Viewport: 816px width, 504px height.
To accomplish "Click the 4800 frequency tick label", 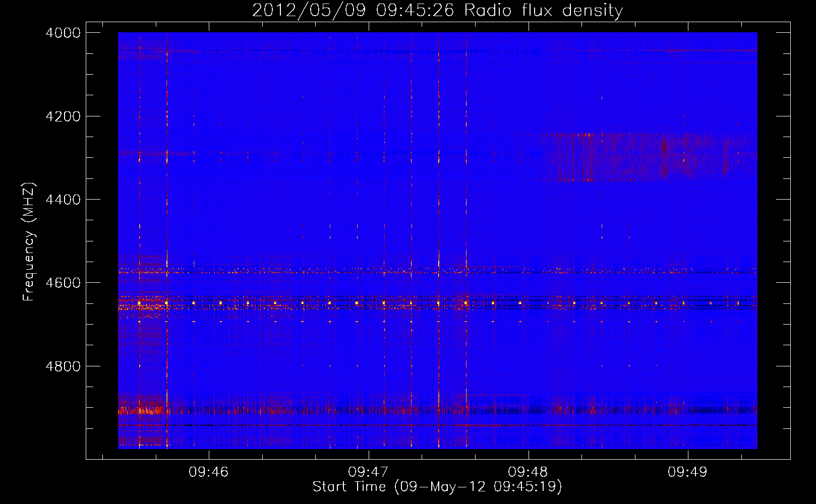I will [63, 366].
